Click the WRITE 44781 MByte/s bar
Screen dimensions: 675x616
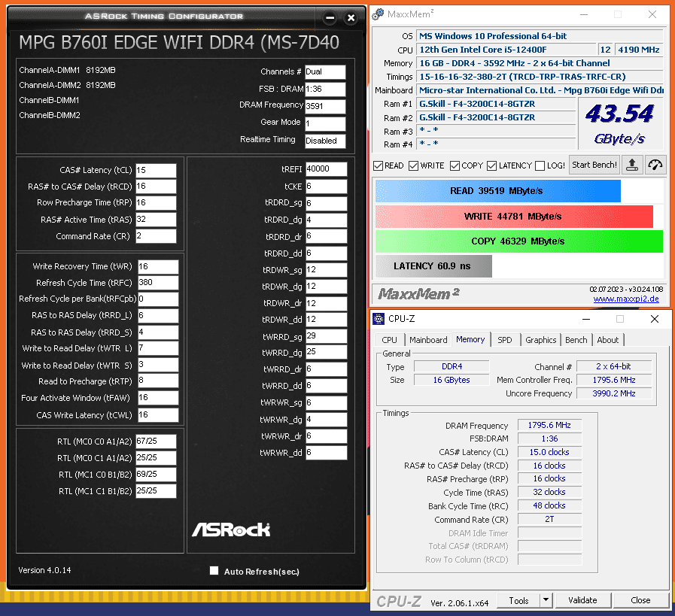(x=514, y=217)
